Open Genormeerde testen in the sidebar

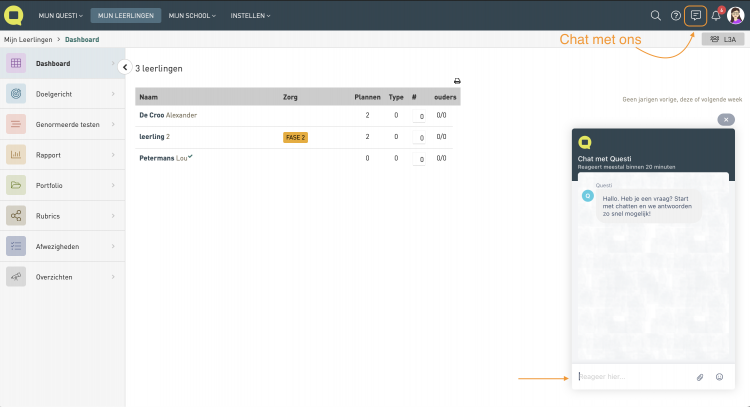[x=62, y=124]
